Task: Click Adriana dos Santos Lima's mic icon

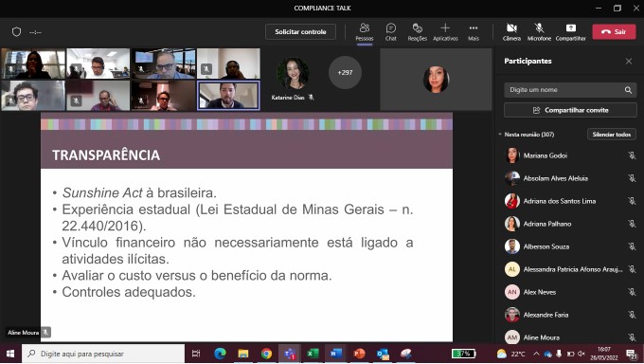Action: 632,201
